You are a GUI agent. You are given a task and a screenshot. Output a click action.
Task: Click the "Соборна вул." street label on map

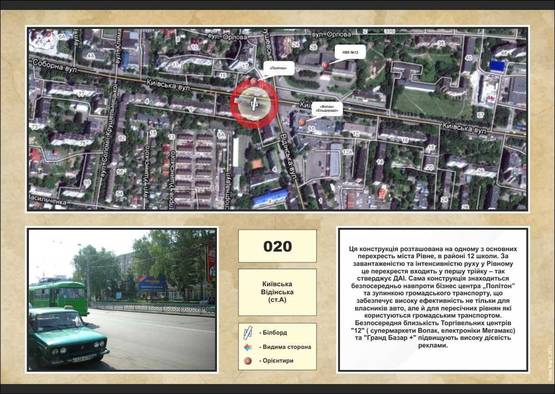[x=54, y=66]
